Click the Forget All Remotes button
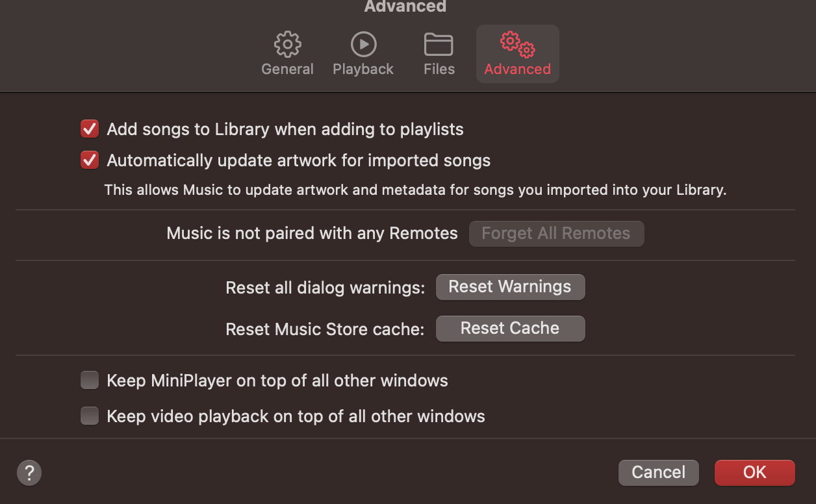816x504 pixels. coord(556,234)
